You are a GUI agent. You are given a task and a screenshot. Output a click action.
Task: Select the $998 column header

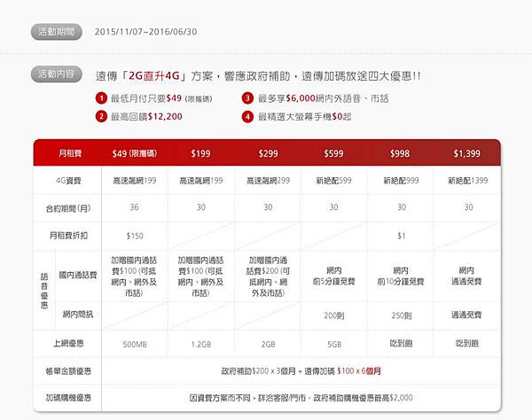400,153
